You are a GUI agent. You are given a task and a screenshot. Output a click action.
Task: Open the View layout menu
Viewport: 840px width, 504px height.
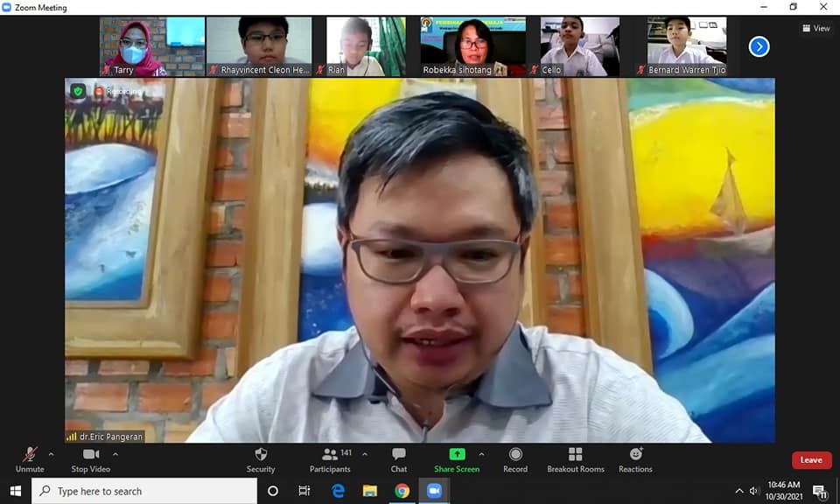click(816, 28)
